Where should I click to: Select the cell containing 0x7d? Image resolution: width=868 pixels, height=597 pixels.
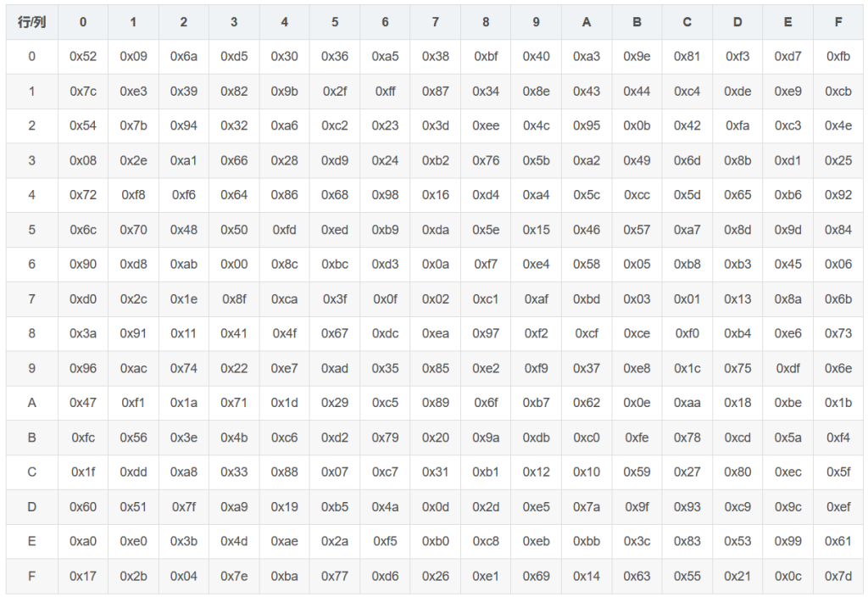coord(838,577)
